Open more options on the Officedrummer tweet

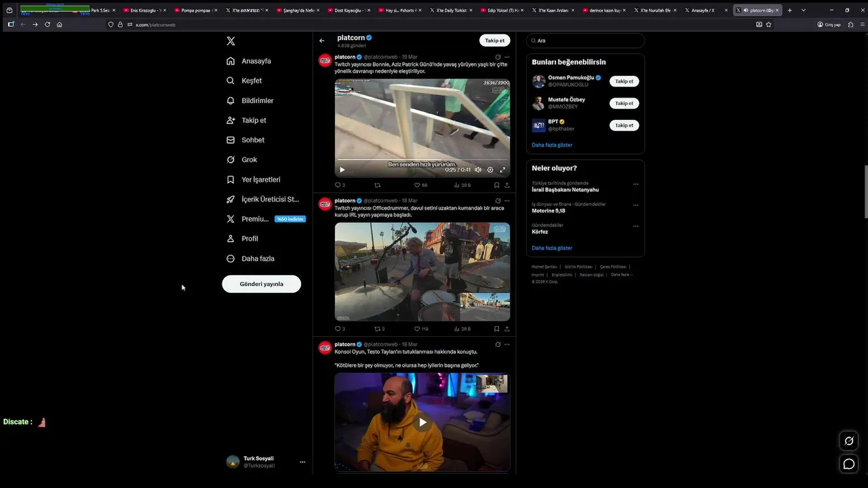[x=507, y=201]
